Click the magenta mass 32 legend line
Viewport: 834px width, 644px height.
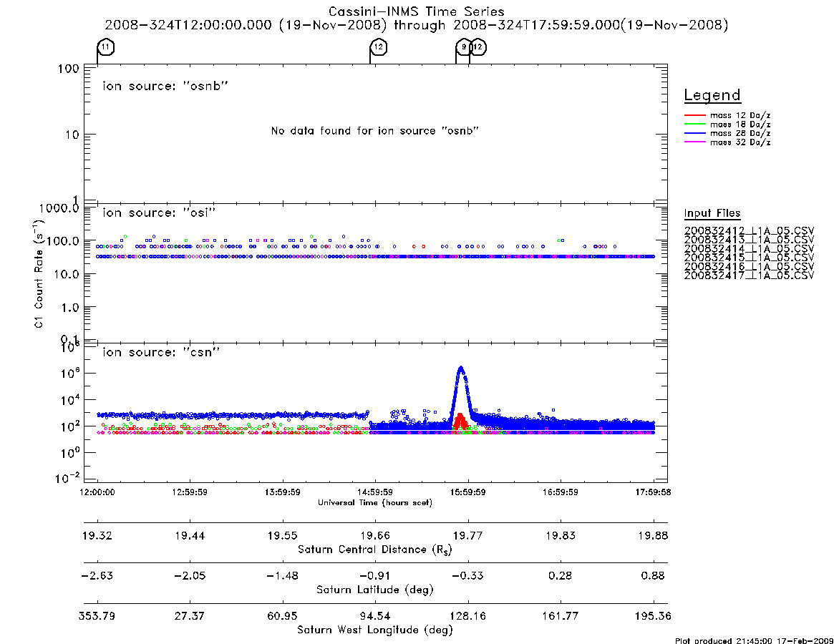694,142
